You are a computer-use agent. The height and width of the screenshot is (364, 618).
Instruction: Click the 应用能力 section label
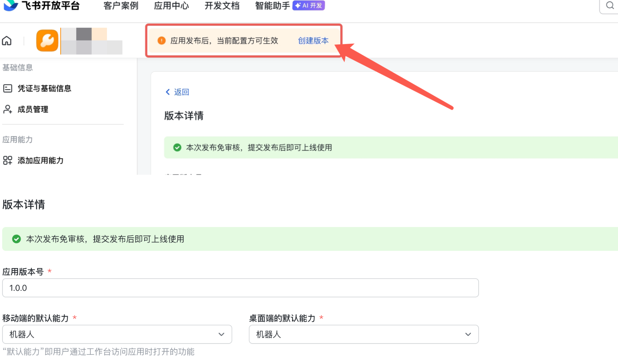point(18,140)
